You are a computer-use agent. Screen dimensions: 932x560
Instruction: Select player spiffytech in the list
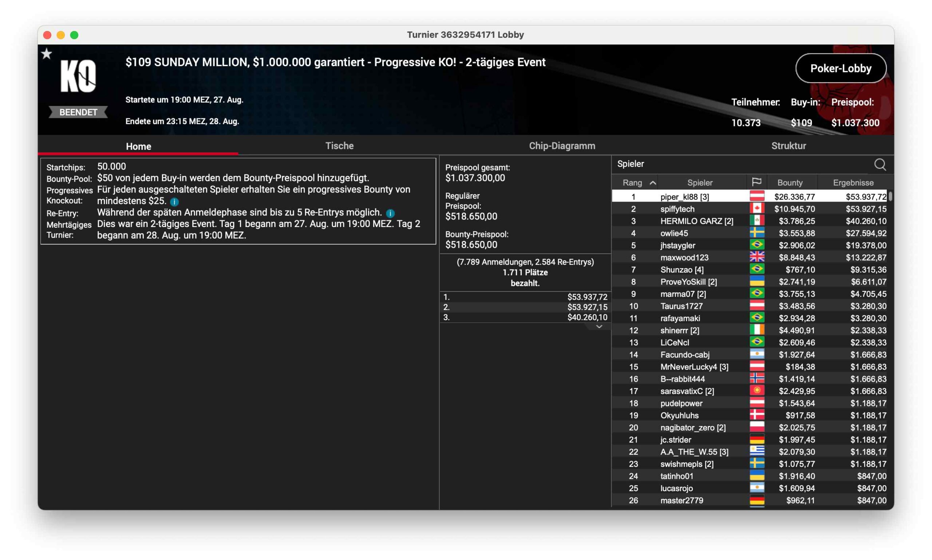pos(677,208)
